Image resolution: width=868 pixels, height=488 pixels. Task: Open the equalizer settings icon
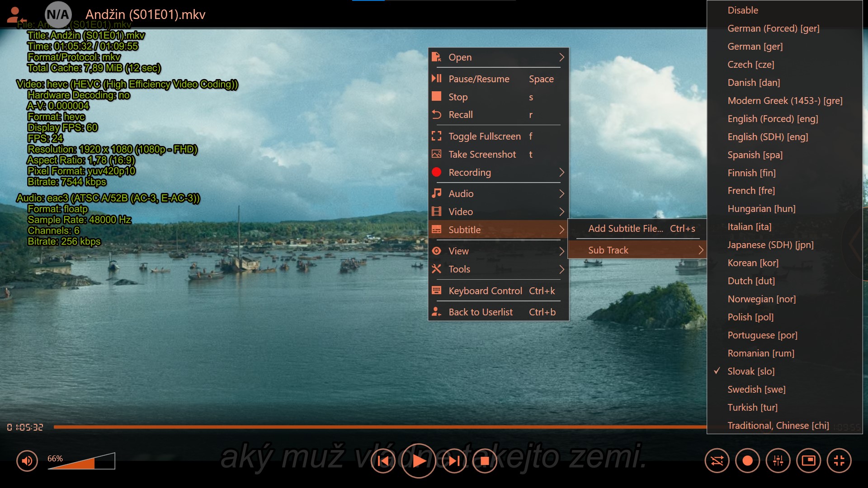(778, 461)
